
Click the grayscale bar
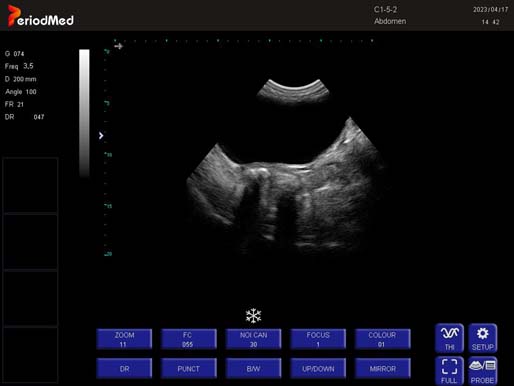84,113
